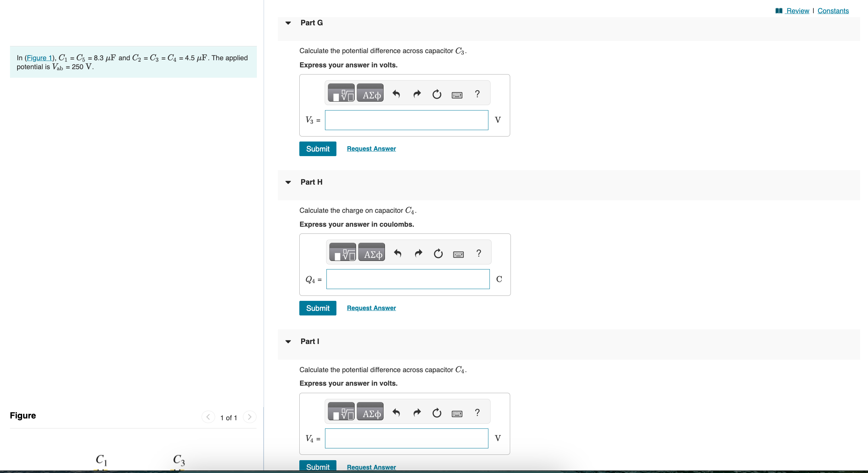Click the templates (fraction/root) icon in Part G
Screen dimensions: 868x473
point(341,93)
